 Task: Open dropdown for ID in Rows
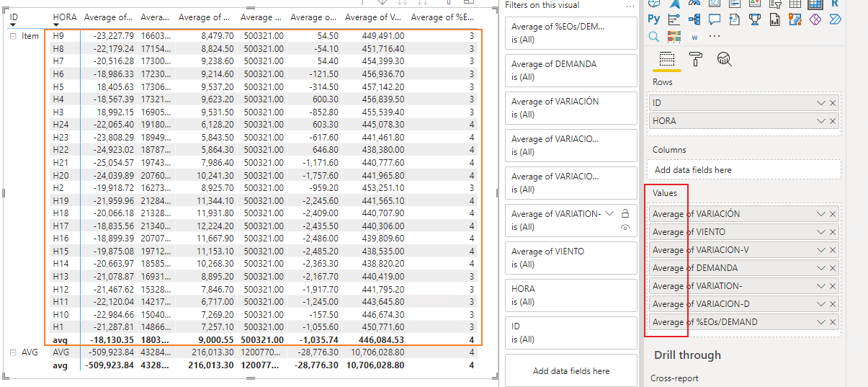(820, 104)
